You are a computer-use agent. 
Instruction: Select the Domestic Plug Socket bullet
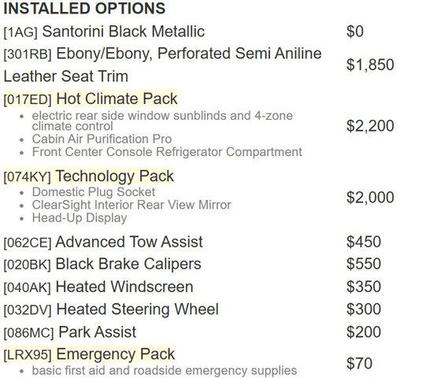tap(94, 192)
